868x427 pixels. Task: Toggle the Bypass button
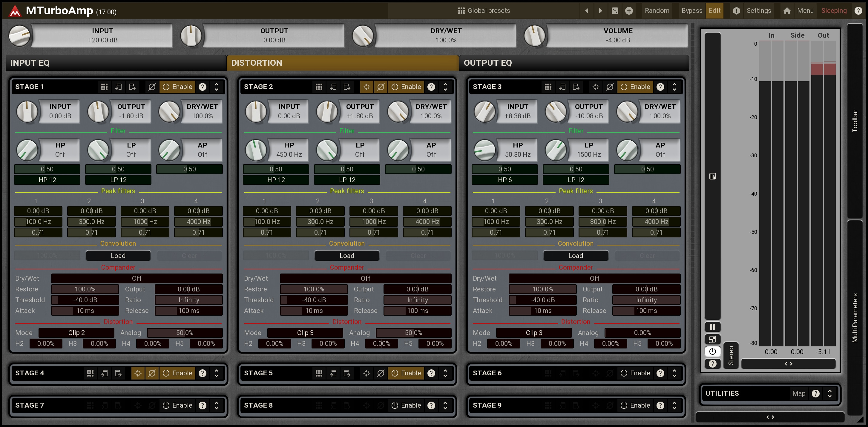pos(691,11)
